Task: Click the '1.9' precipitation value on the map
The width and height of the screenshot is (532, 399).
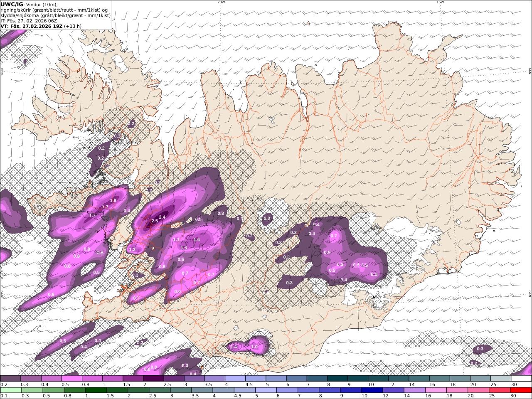Action: [x=113, y=200]
